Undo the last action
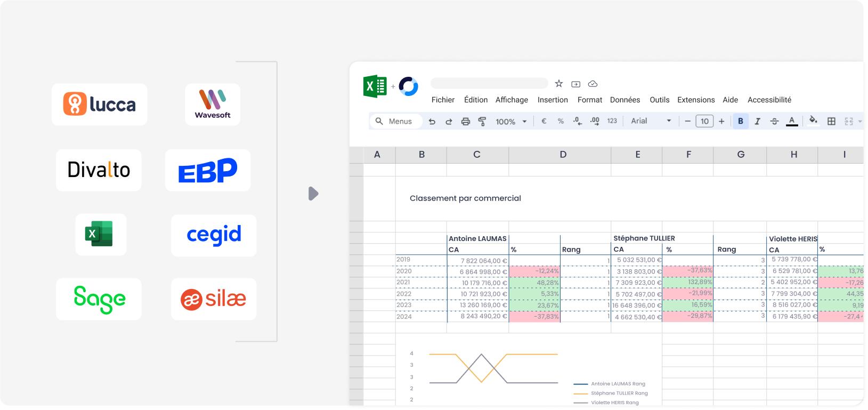Screen dimensions: 868x410 432,122
